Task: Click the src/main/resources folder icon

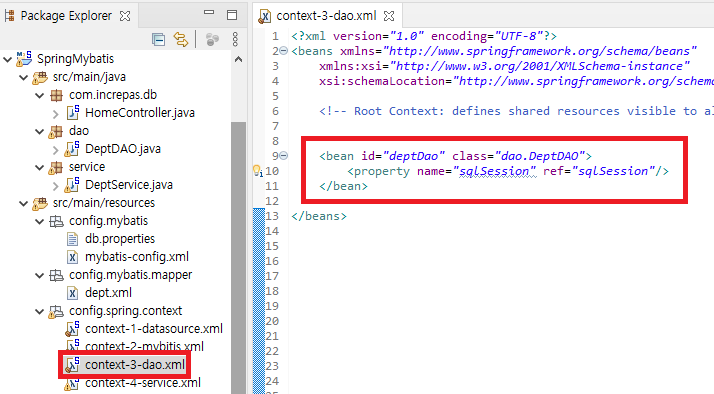Action: 40,203
